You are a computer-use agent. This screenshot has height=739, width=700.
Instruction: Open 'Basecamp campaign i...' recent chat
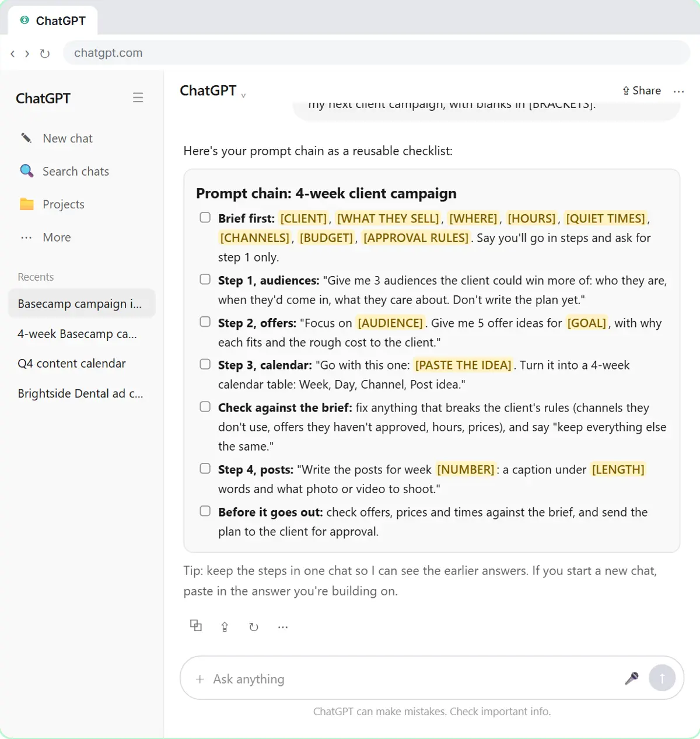click(x=82, y=304)
